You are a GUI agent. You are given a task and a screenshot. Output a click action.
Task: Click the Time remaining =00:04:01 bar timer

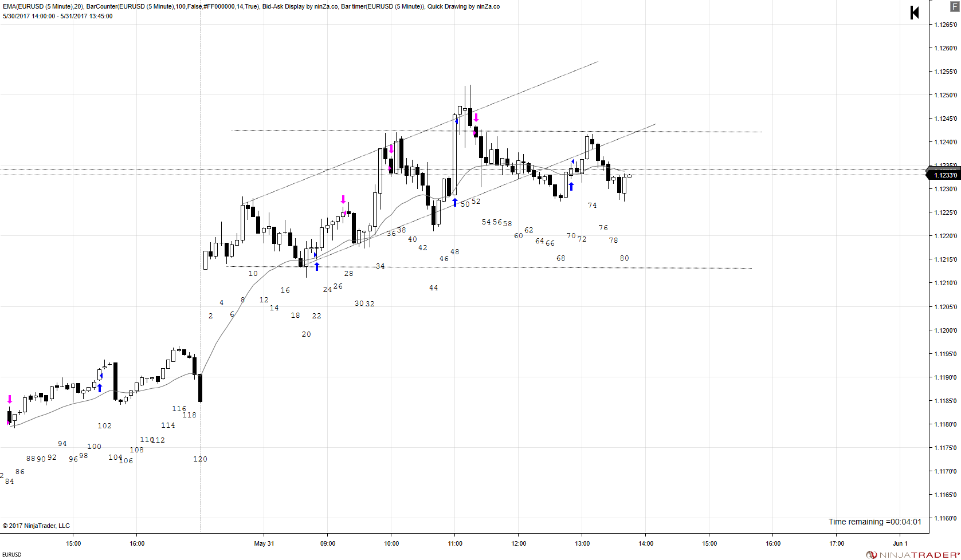(875, 522)
